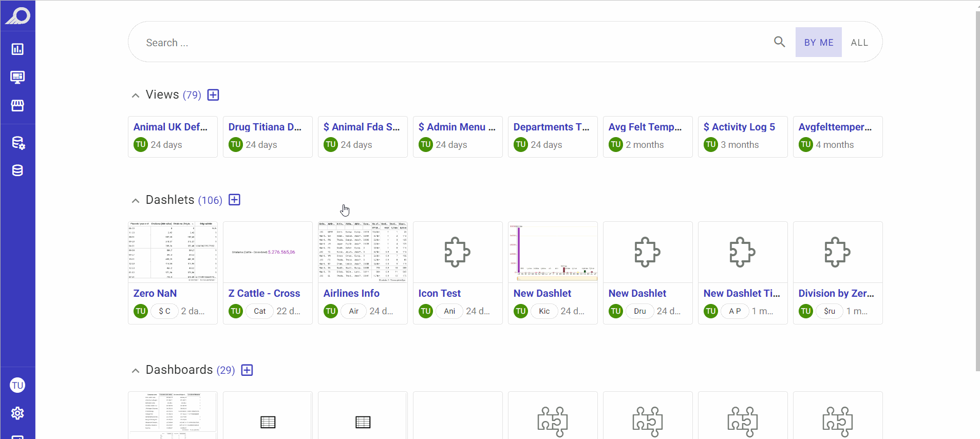980x439 pixels.
Task: Collapse the Dashlets section
Action: click(x=136, y=201)
